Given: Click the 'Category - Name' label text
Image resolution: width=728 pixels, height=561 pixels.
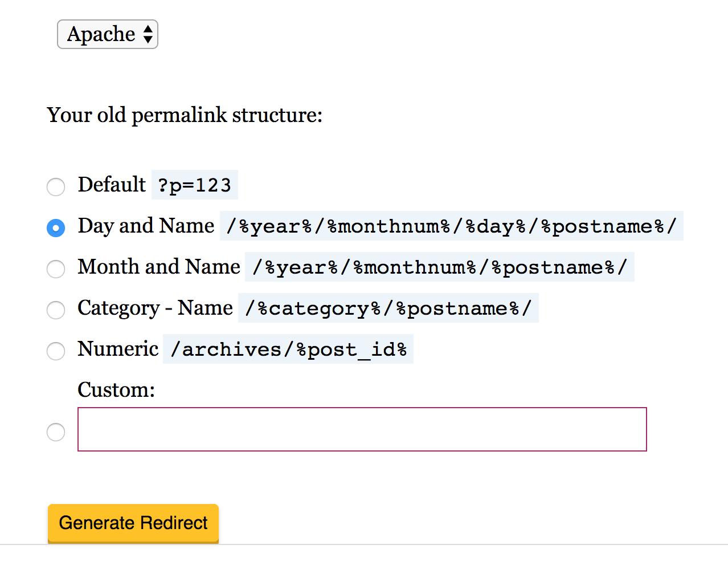Looking at the screenshot, I should click(155, 308).
